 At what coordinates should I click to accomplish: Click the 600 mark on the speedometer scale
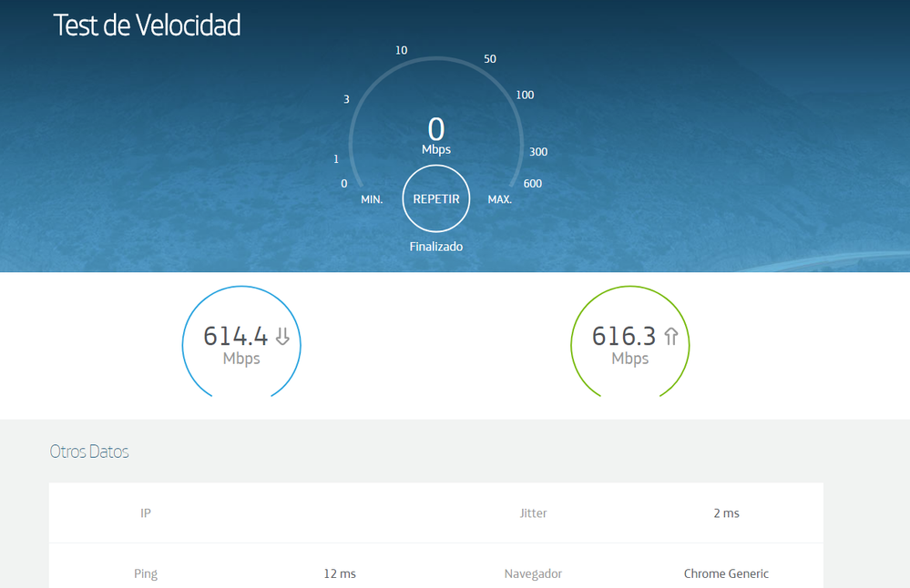[x=532, y=183]
